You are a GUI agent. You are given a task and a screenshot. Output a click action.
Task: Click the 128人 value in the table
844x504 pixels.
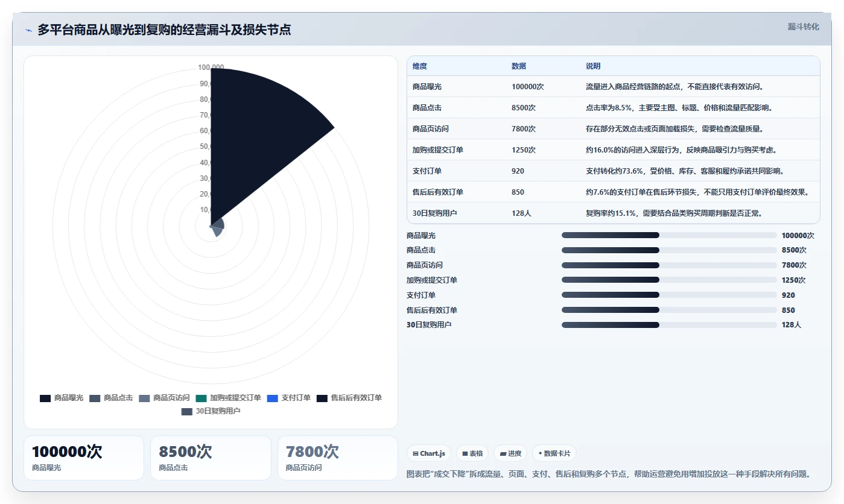coord(521,213)
